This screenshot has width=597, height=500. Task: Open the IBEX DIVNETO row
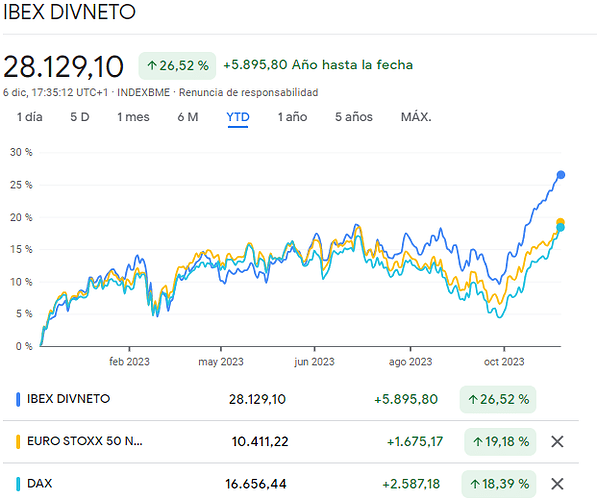tap(291, 399)
